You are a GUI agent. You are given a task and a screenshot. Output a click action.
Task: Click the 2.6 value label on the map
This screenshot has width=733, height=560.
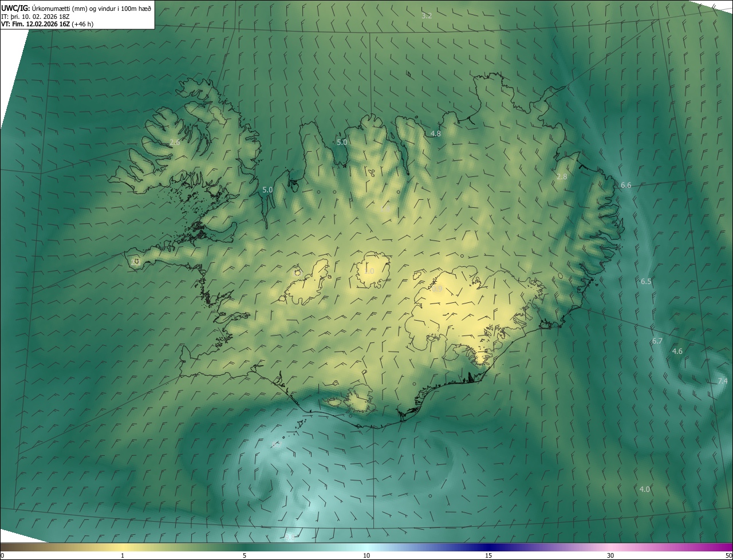(x=175, y=142)
